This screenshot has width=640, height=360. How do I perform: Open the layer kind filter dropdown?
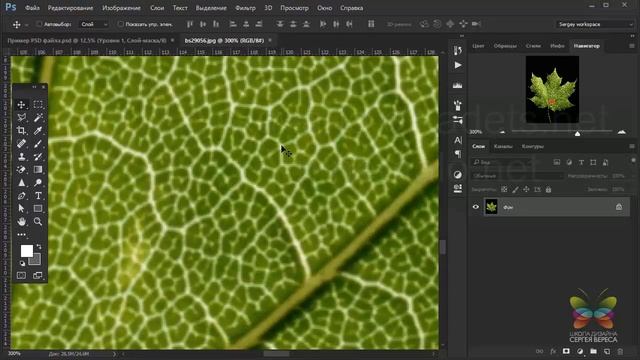pyautogui.click(x=502, y=162)
